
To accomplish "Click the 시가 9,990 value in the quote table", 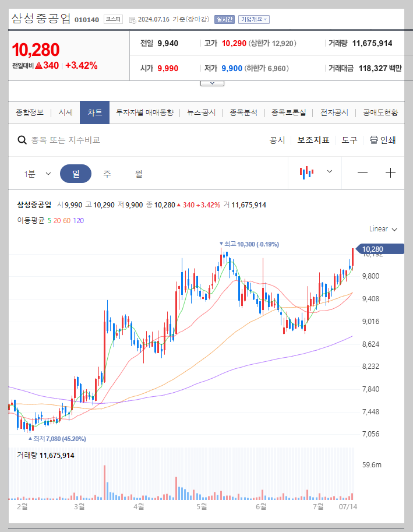I will 168,69.
